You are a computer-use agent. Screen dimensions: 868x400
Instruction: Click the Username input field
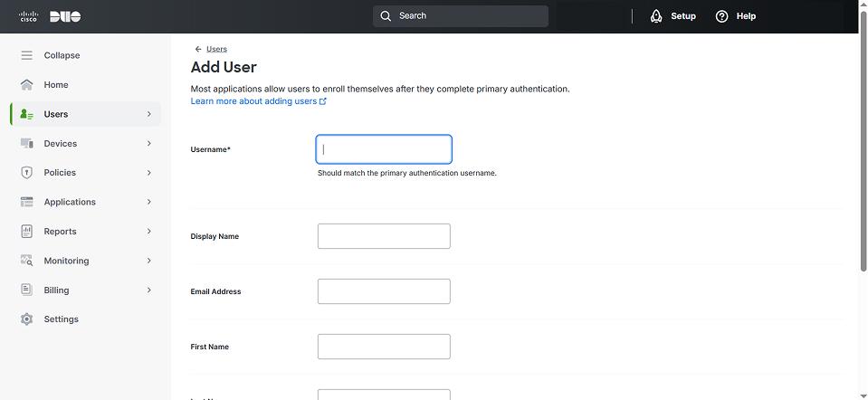(384, 149)
